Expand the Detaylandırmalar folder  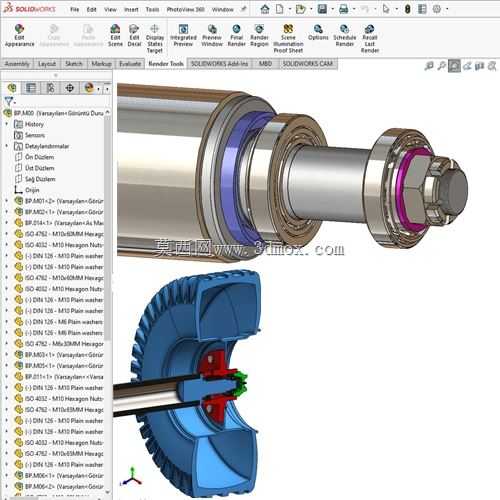point(6,146)
